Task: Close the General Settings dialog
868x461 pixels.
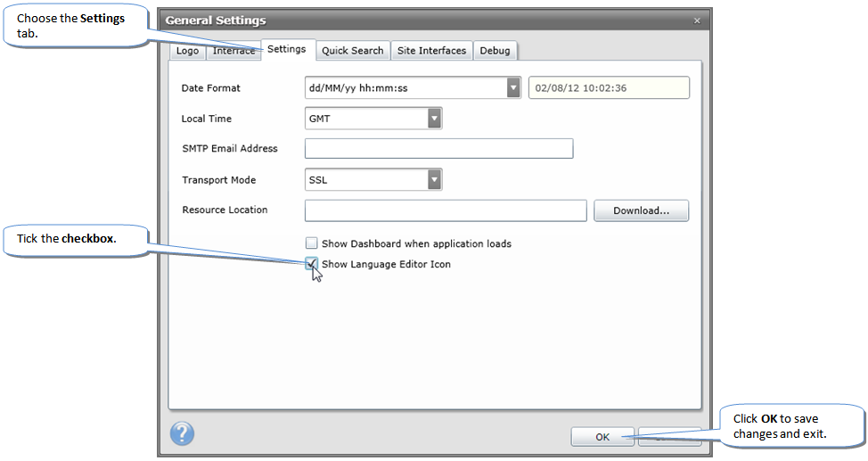Action: click(697, 21)
